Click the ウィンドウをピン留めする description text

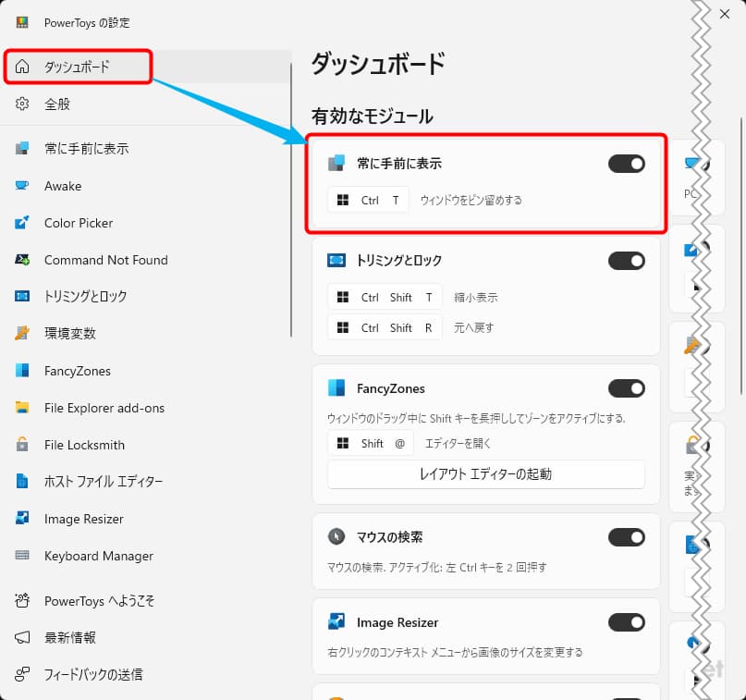click(x=471, y=201)
